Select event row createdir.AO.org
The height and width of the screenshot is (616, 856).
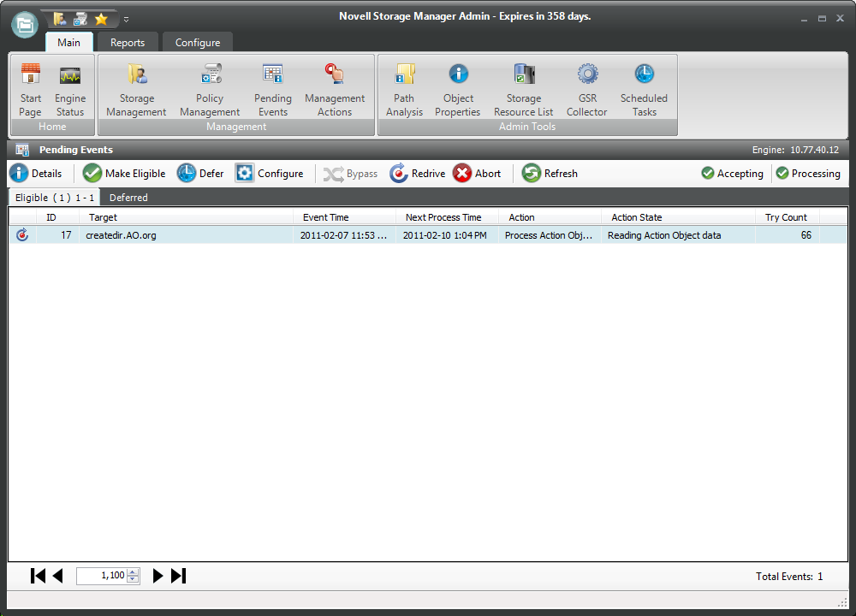coord(428,235)
